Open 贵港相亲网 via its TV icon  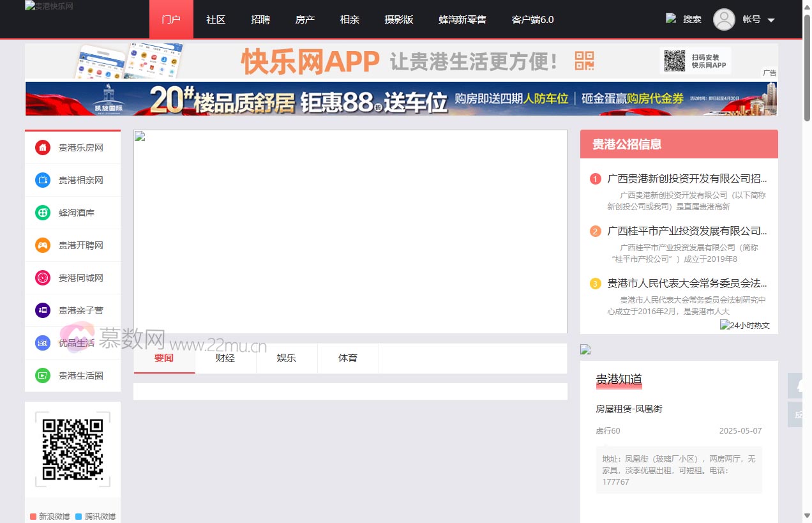(42, 180)
